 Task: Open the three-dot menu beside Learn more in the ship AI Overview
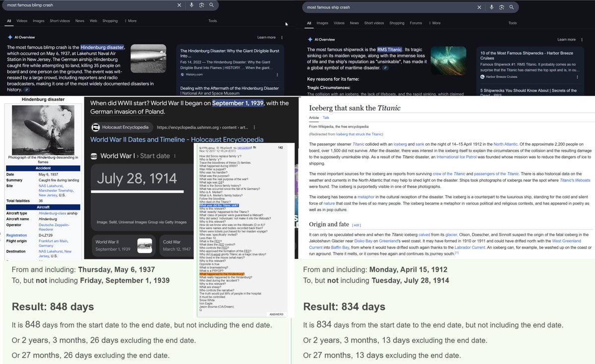point(582,39)
